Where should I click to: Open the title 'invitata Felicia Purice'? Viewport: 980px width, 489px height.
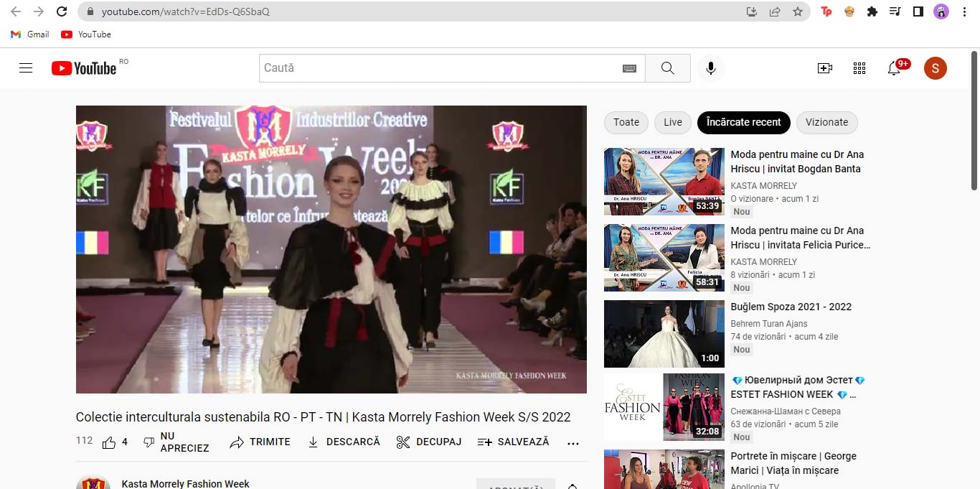tap(801, 238)
